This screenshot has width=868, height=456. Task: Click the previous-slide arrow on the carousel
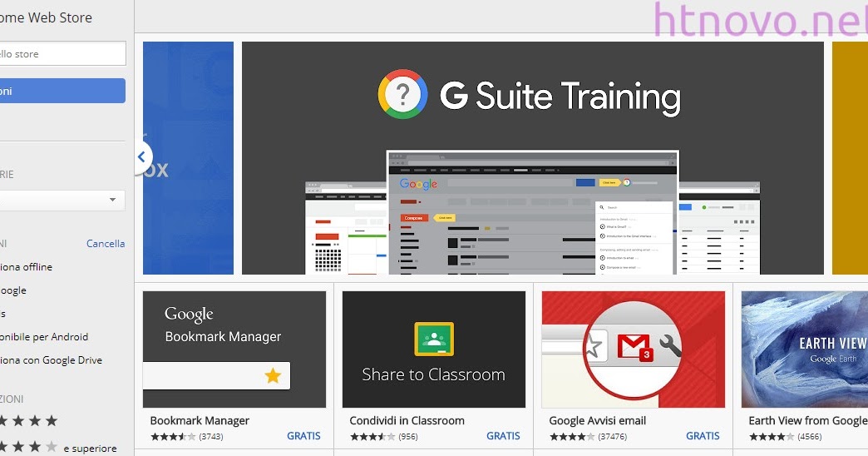[x=142, y=157]
